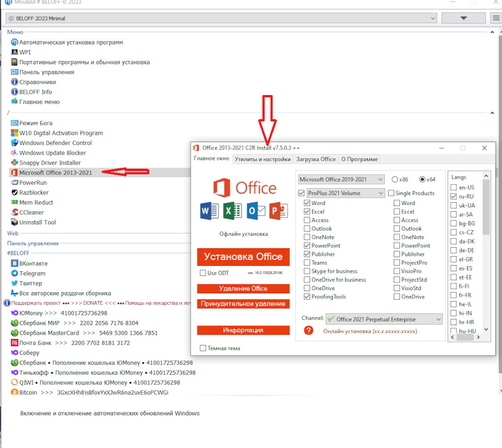The width and height of the screenshot is (502, 448).
Task: Open BELOFF Info icon
Action: click(15, 91)
